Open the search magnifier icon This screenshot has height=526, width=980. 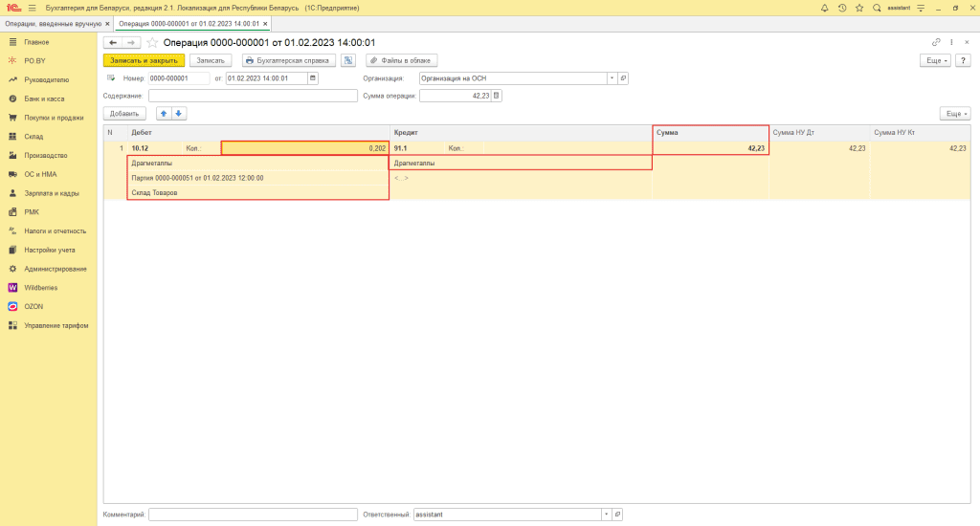point(877,8)
